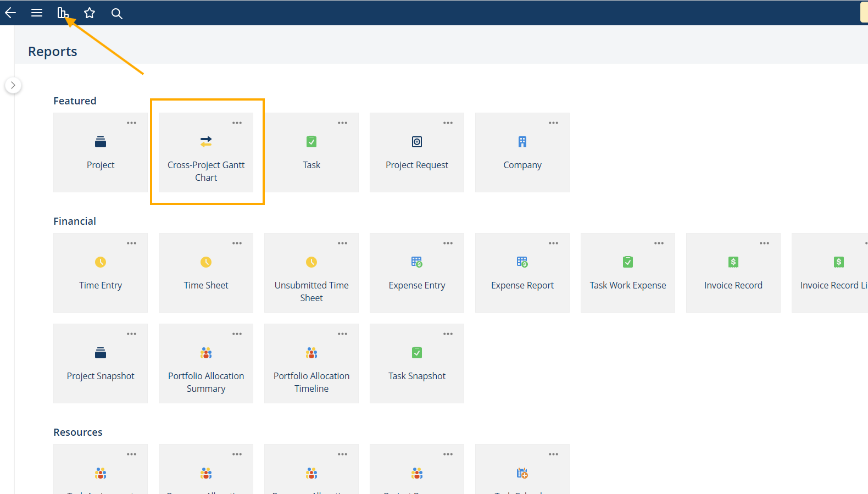Click the Reports chart icon in top bar
The height and width of the screenshot is (494, 868).
[x=63, y=13]
